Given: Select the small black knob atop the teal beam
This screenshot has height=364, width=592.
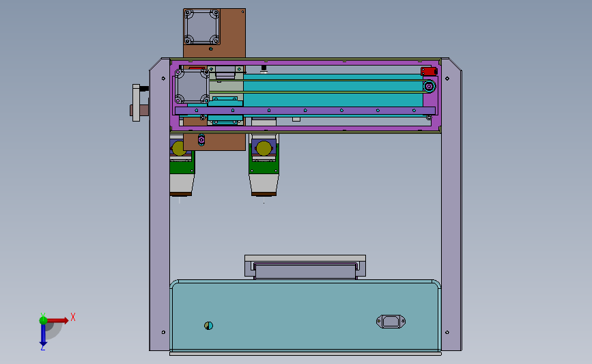Looking at the screenshot, I should [x=264, y=69].
